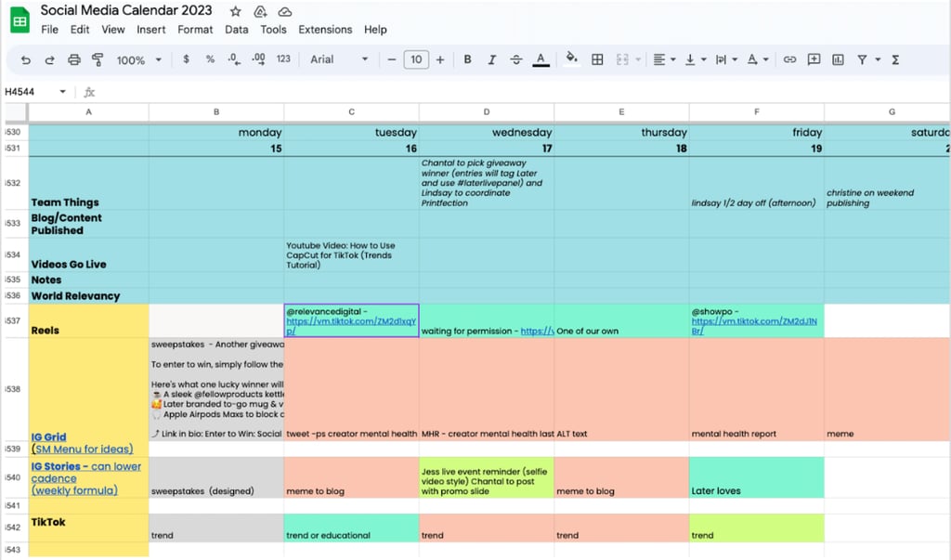Undo the last action
951x560 pixels.
coord(25,59)
